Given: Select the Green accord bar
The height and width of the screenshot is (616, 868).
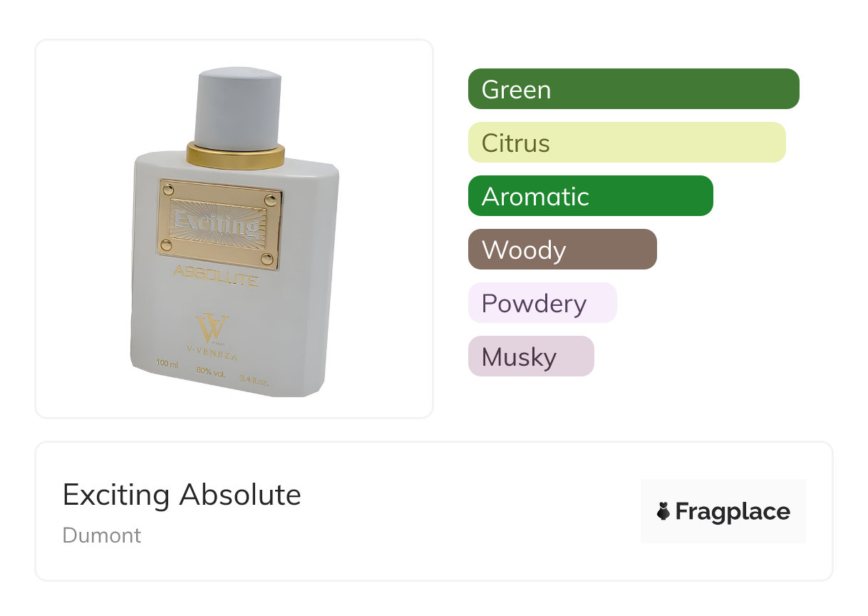Looking at the screenshot, I should (633, 89).
